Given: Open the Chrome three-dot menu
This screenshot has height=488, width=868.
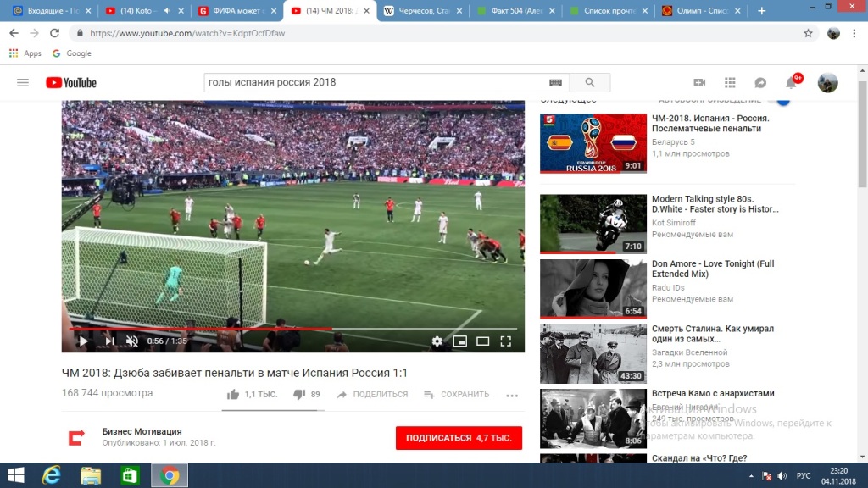Looking at the screenshot, I should 854,33.
